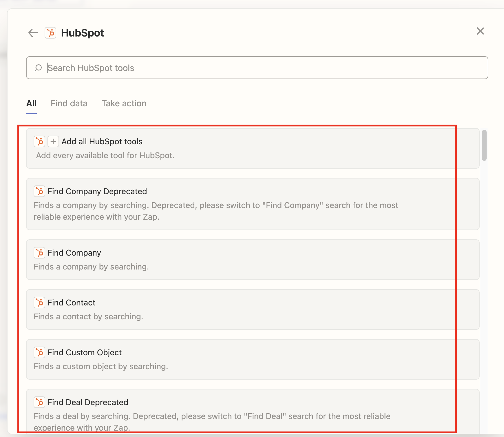The width and height of the screenshot is (504, 437).
Task: Choose the Find Custom Object tool
Action: click(x=253, y=359)
